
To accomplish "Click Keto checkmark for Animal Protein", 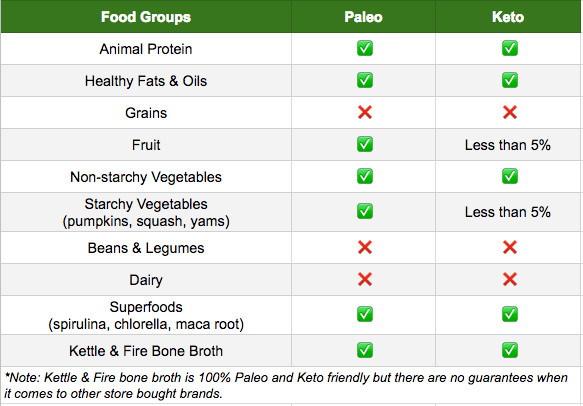I will point(509,48).
